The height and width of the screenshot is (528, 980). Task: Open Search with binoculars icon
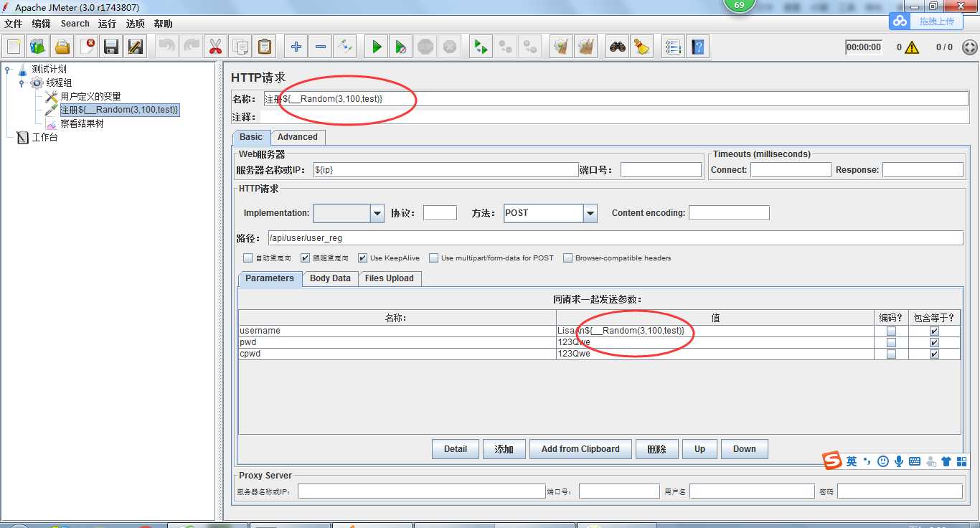[x=617, y=47]
